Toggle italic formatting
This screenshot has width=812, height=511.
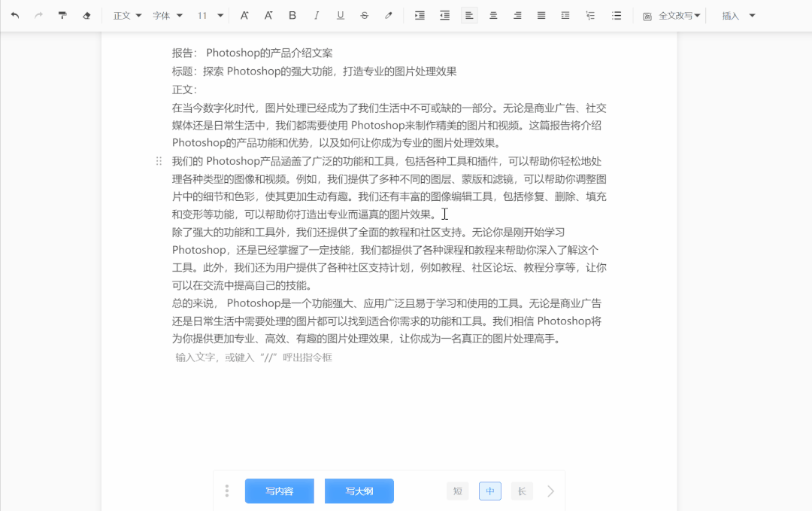click(x=317, y=16)
